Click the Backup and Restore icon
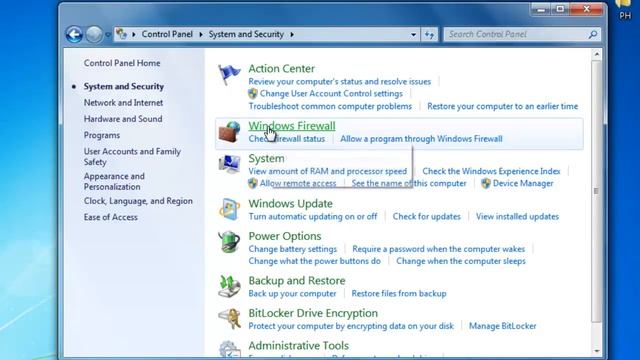This screenshot has height=360, width=640. pyautogui.click(x=229, y=286)
